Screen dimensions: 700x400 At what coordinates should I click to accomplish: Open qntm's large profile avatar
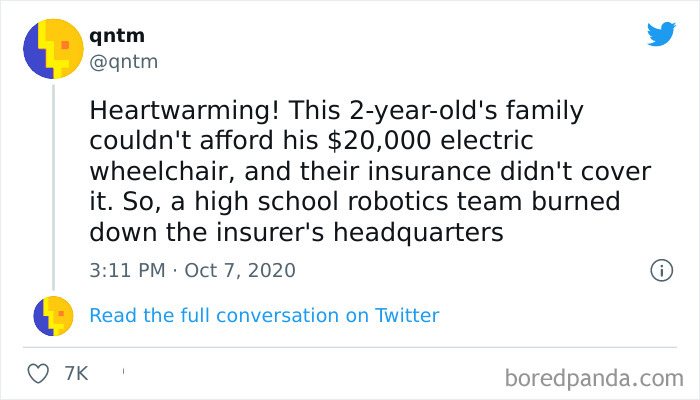point(52,48)
